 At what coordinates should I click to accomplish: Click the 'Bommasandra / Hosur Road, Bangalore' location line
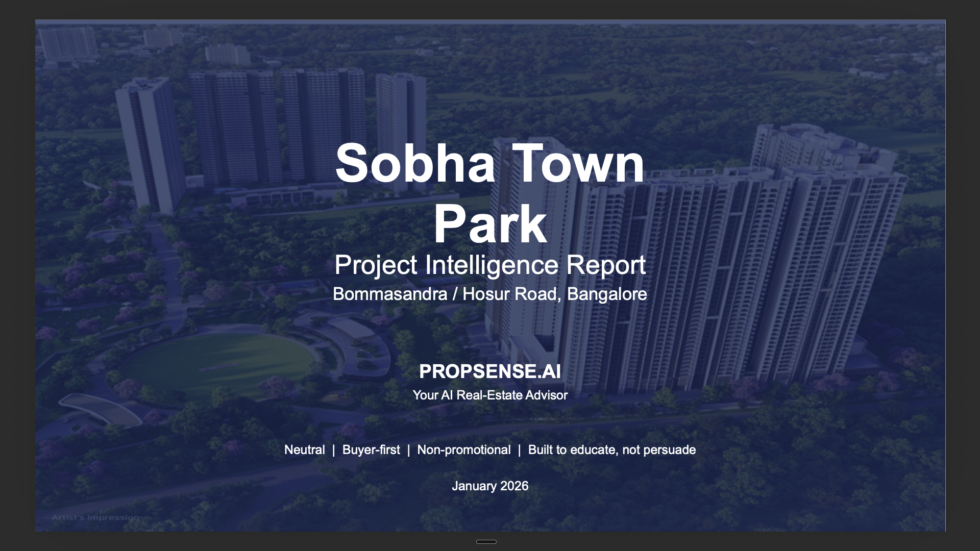click(489, 294)
